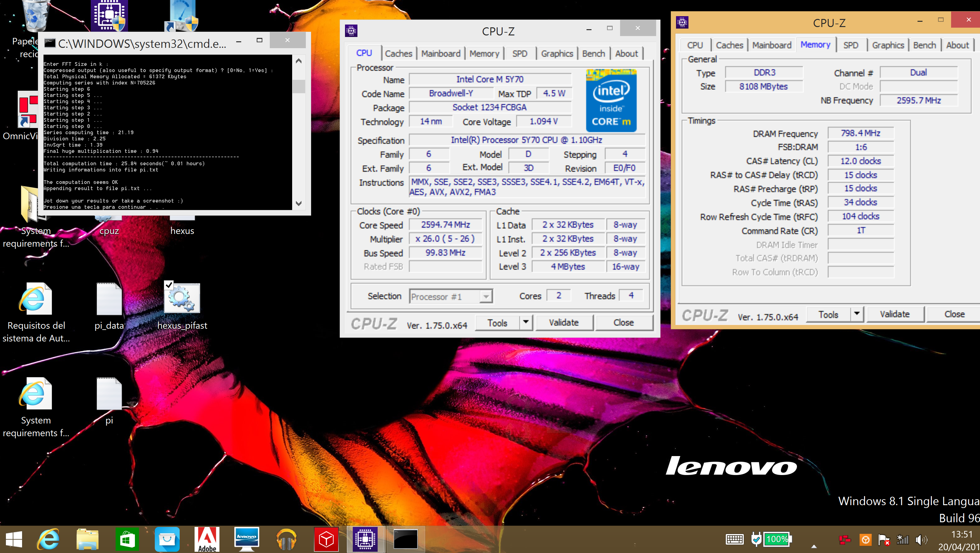Show hidden tray icons arrow
980x553 pixels.
pos(814,546)
